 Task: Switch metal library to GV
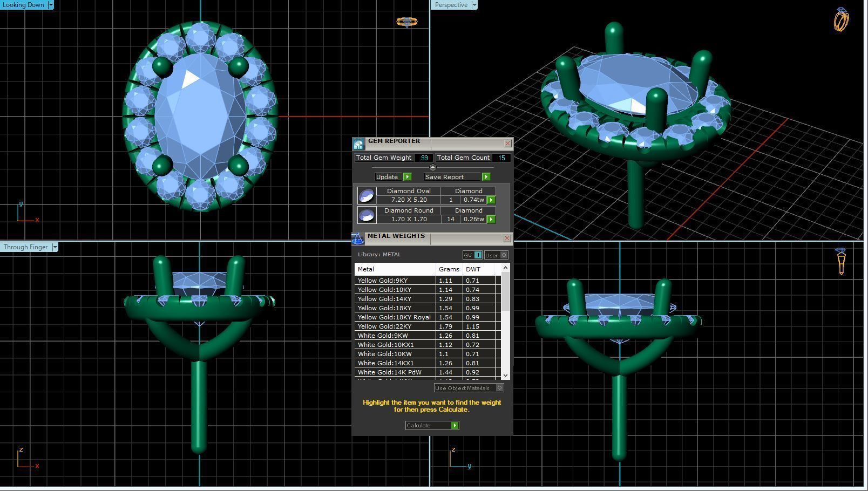click(472, 255)
